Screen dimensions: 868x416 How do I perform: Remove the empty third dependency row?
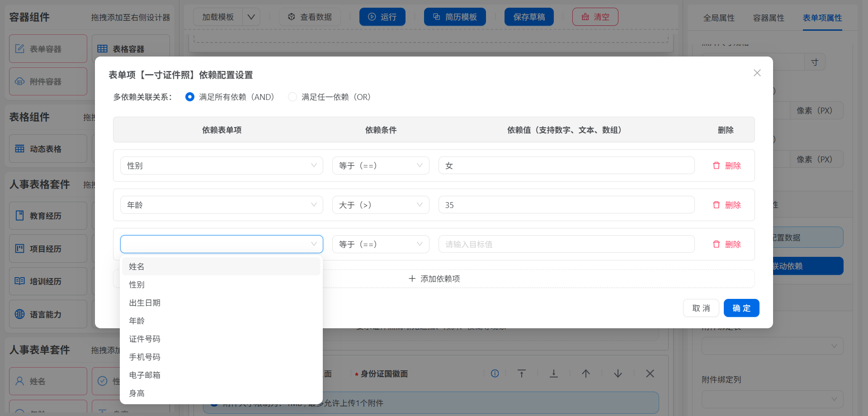coord(726,245)
